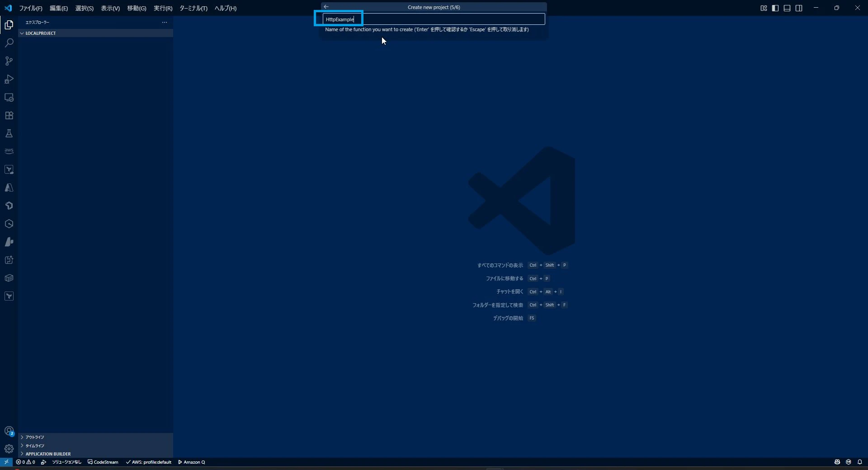Expand the アウトライン section

click(95, 437)
